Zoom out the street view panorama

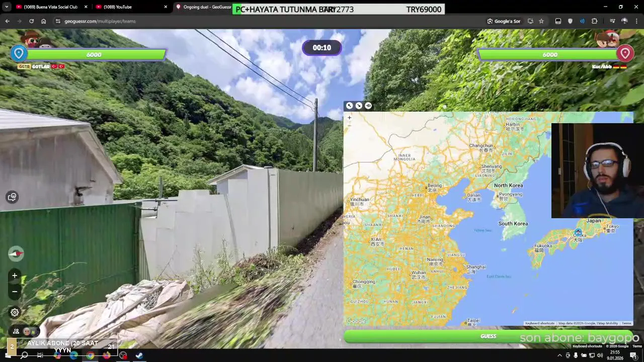15,292
